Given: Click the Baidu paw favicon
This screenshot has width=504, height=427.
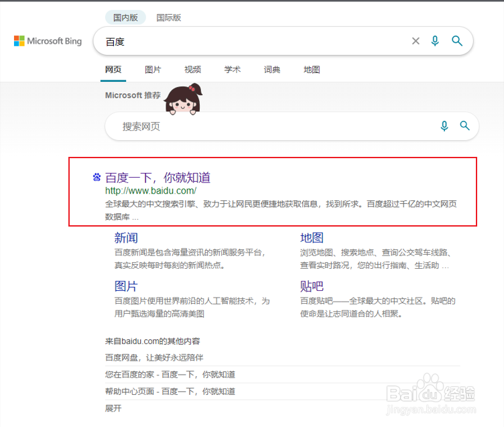Looking at the screenshot, I should 97,177.
